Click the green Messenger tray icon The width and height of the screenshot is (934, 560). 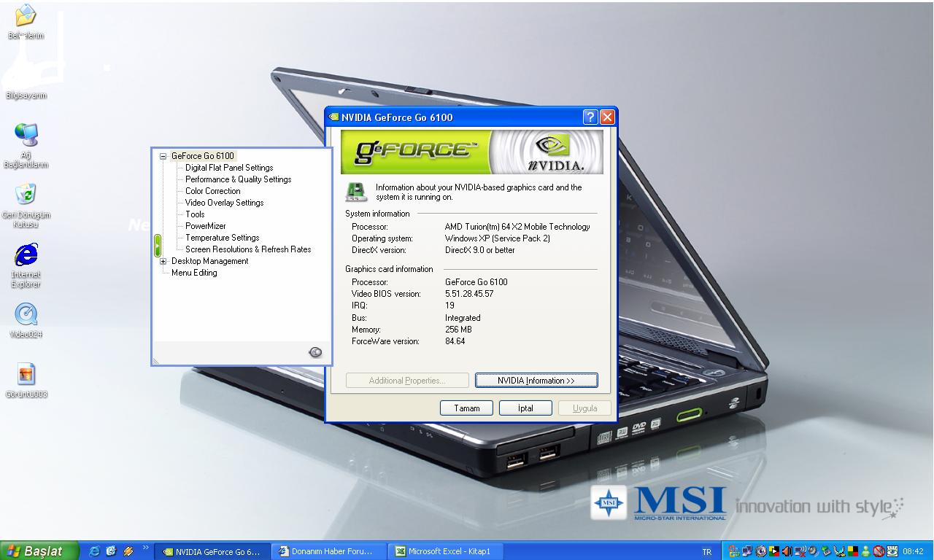click(865, 551)
